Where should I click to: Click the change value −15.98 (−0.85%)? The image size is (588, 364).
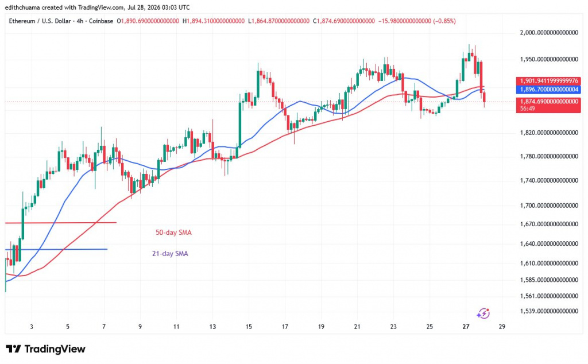coord(417,21)
